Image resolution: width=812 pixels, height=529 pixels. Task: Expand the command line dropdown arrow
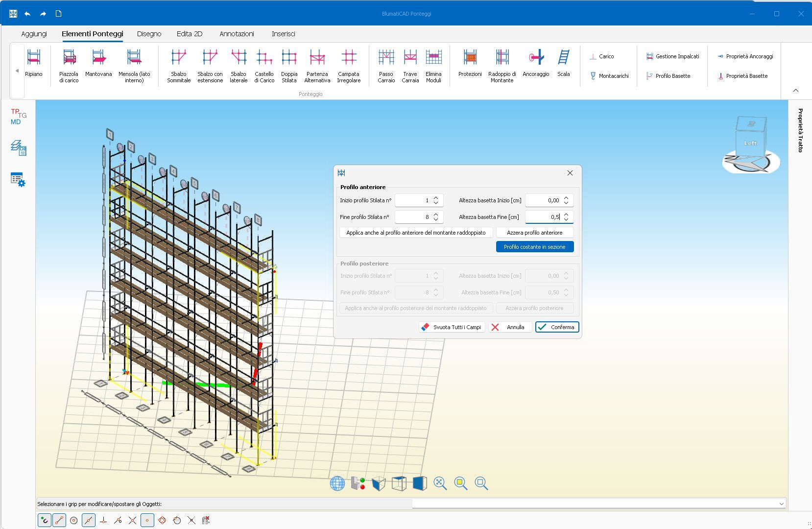click(781, 504)
